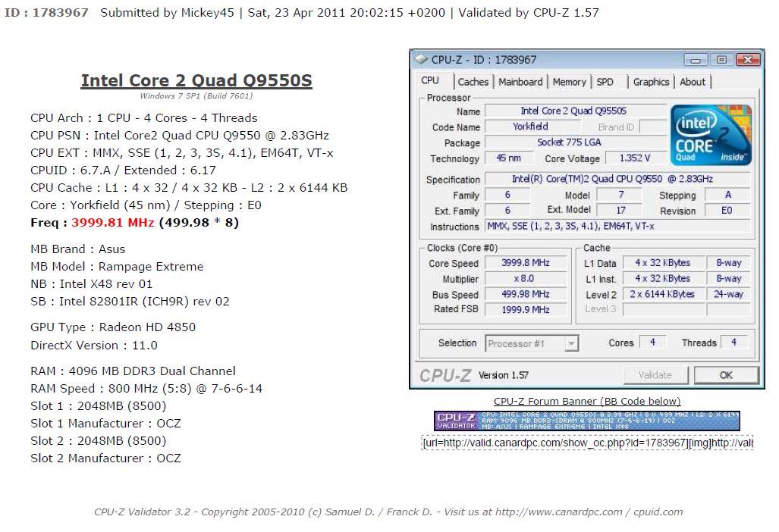Click the Package value Socket 775 LGA

click(575, 142)
